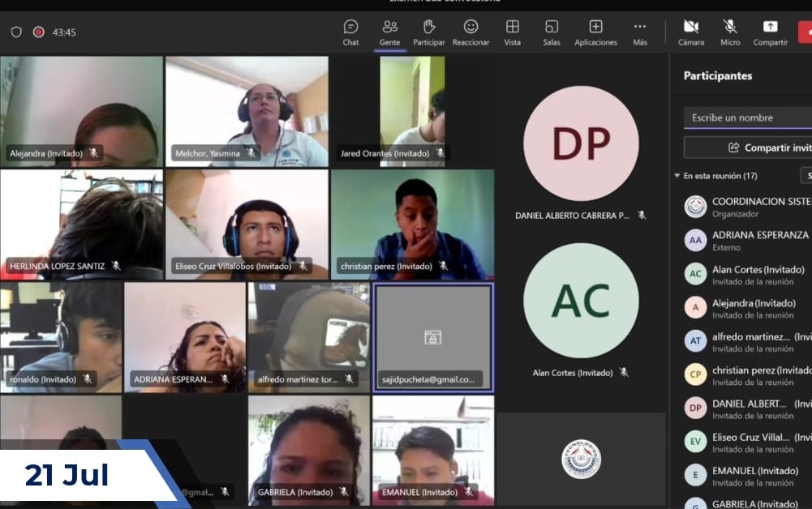Click the CP avatar in participants list
The height and width of the screenshot is (509, 812).
click(x=695, y=375)
